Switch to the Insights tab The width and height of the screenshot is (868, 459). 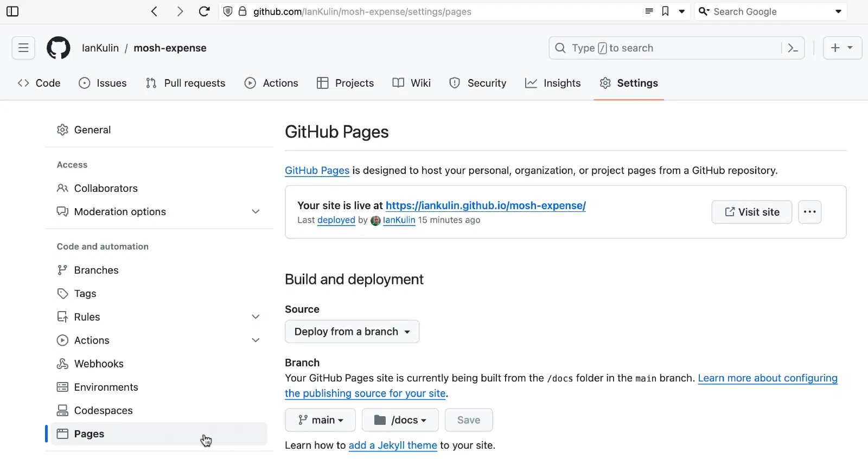553,83
